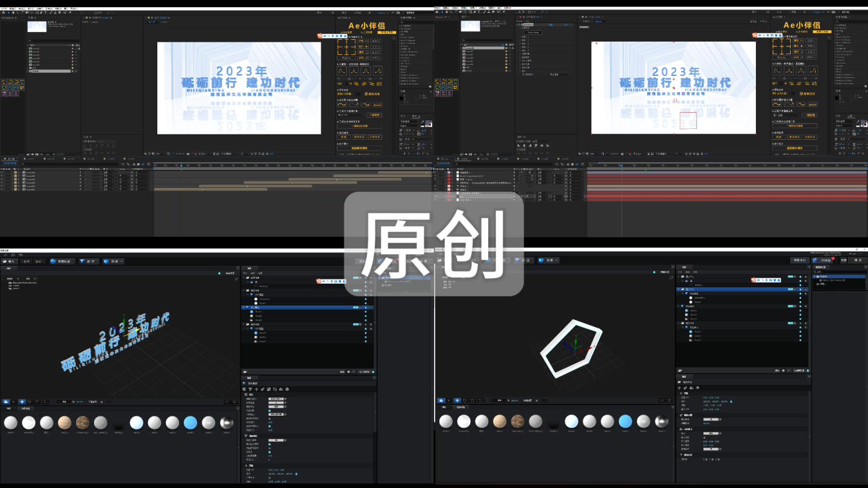
Task: Select the brown stone material sphere in bottom-left window
Action: tap(83, 423)
